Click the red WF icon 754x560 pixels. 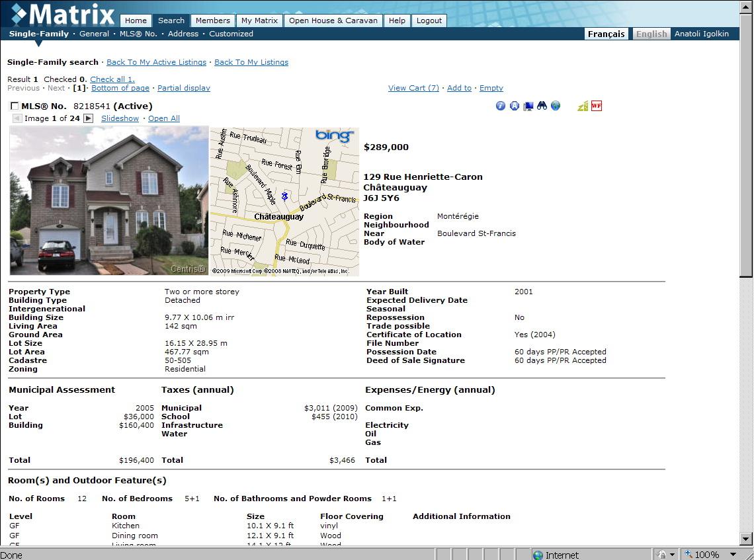point(597,106)
